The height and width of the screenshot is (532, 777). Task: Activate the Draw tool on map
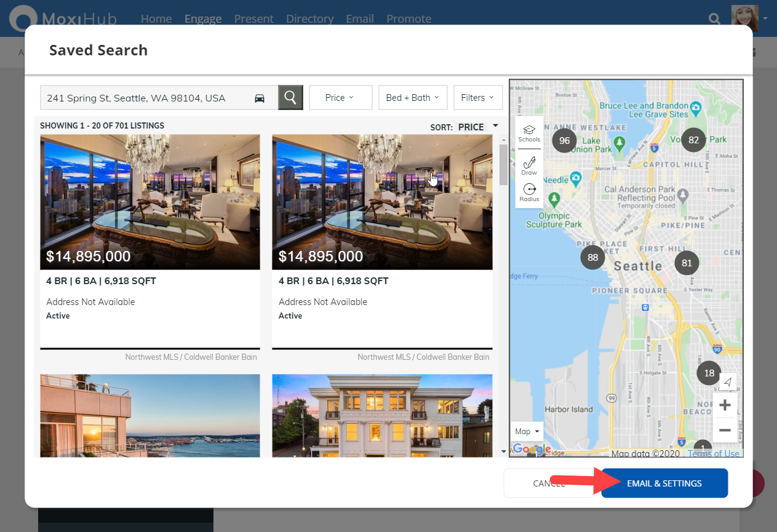(528, 166)
